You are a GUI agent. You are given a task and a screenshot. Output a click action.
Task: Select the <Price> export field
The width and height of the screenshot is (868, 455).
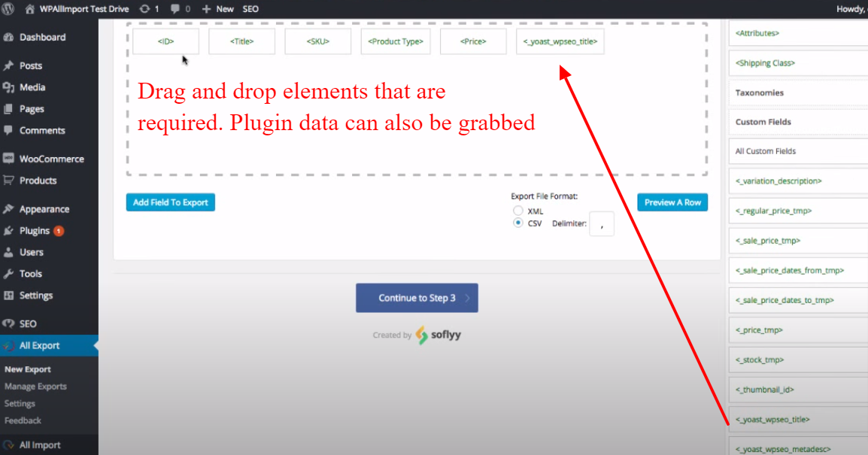473,41
